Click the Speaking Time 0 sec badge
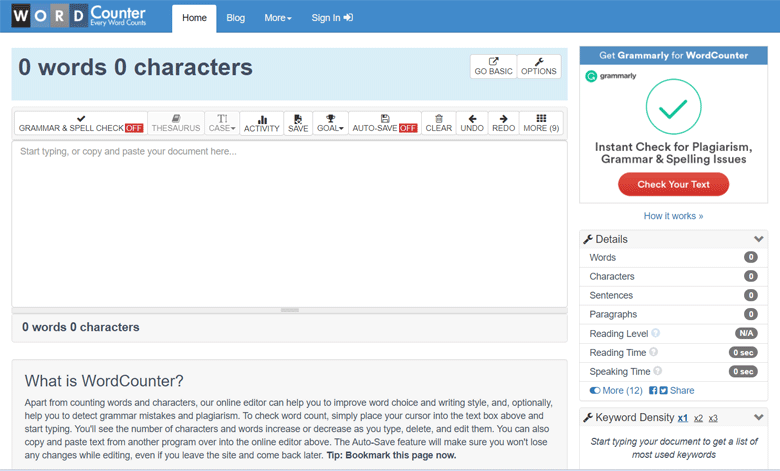This screenshot has width=780, height=471. (743, 371)
